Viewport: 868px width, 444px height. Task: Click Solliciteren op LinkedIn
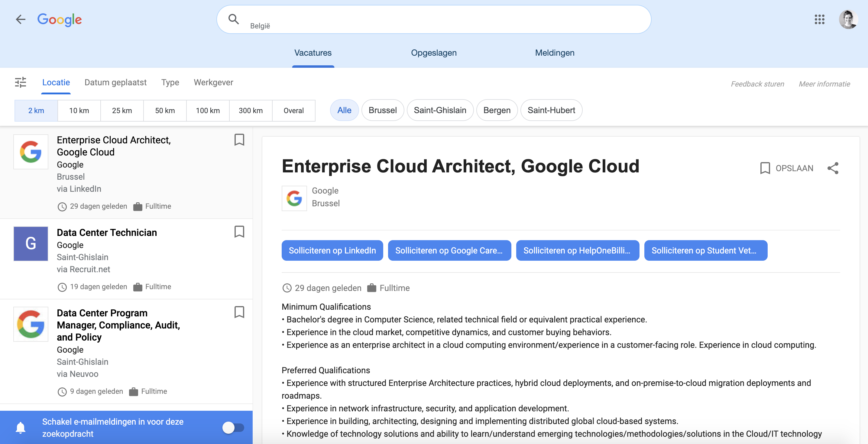[332, 250]
